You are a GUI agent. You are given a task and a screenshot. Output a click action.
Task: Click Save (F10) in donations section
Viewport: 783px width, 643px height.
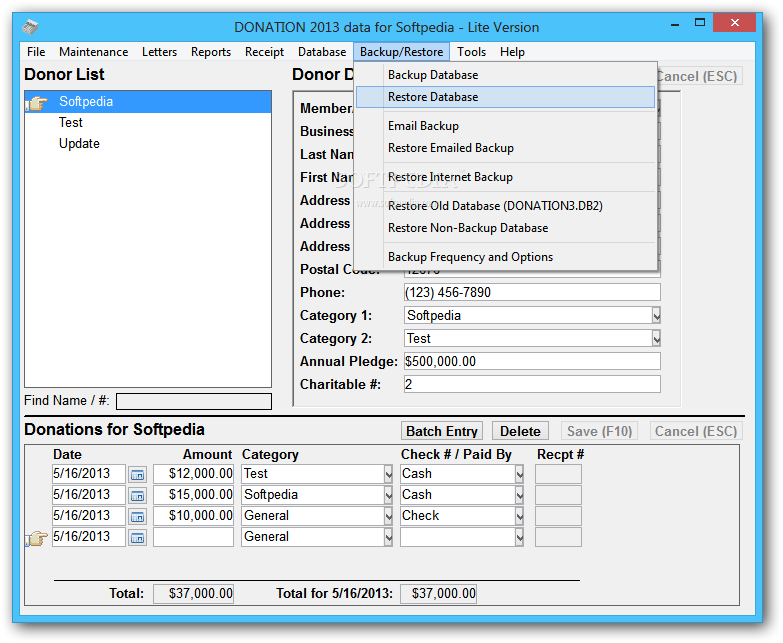pyautogui.click(x=599, y=431)
